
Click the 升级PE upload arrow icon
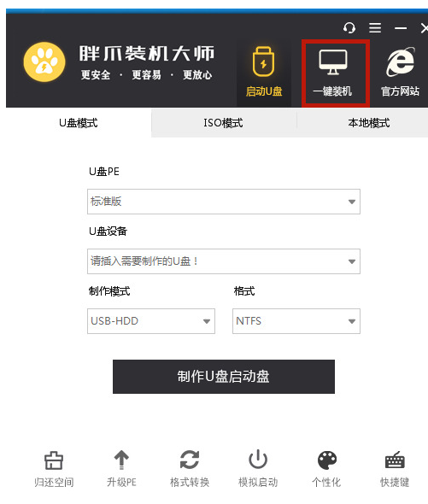[121, 460]
